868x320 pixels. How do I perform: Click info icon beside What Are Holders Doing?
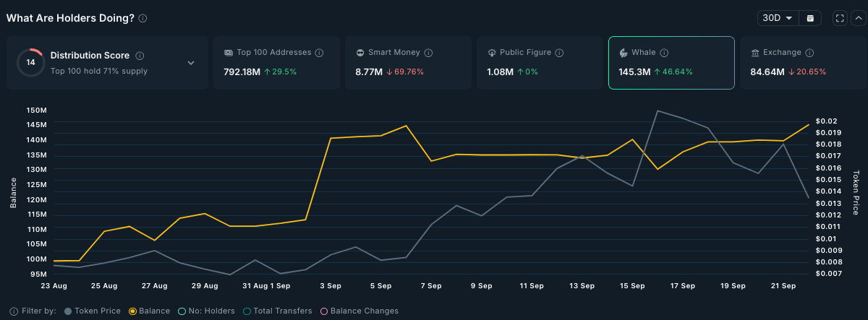(x=142, y=18)
